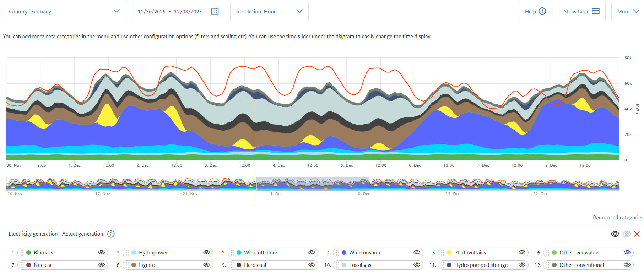Click the drag handle for Lignite
The width and height of the screenshot is (644, 274).
(127, 265)
